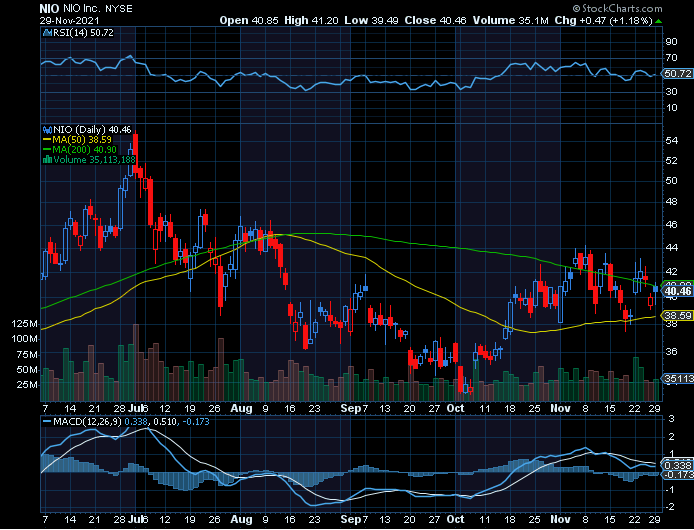Click the Aug label on price chart date axis
The image size is (694, 530).
(241, 408)
